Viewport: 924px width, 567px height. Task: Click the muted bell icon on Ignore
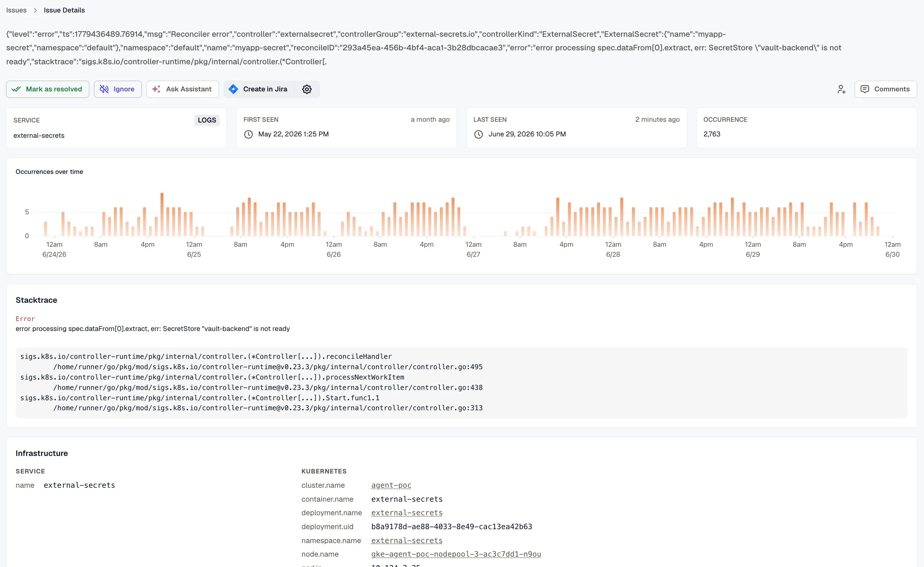[x=104, y=89]
